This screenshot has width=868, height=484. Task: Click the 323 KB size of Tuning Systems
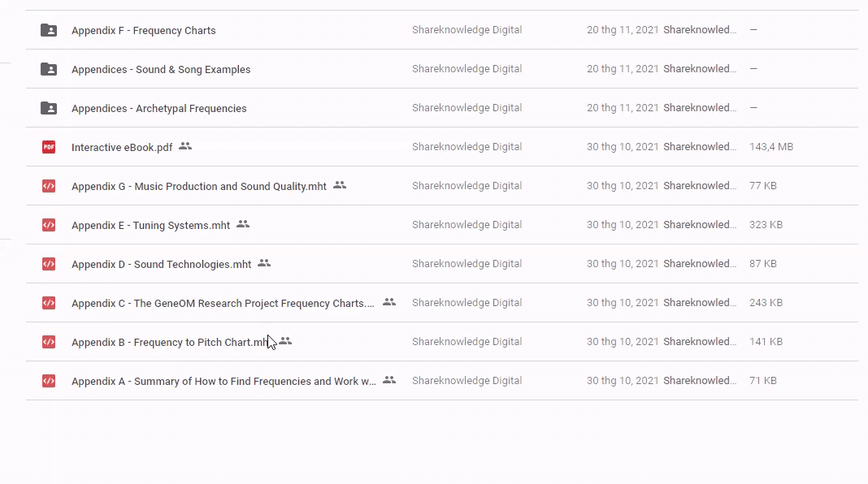click(766, 225)
